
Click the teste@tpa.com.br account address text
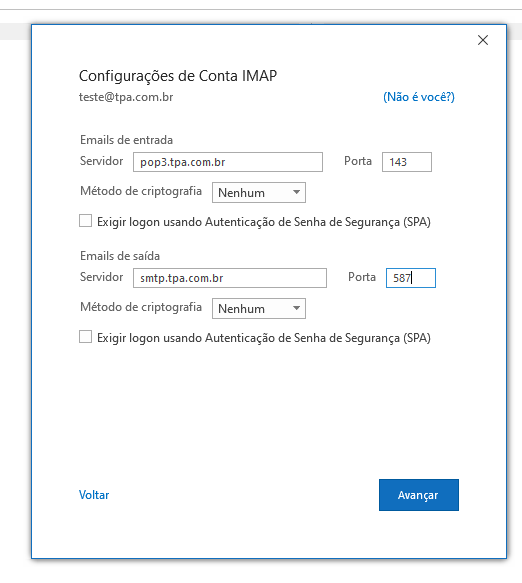(x=126, y=97)
